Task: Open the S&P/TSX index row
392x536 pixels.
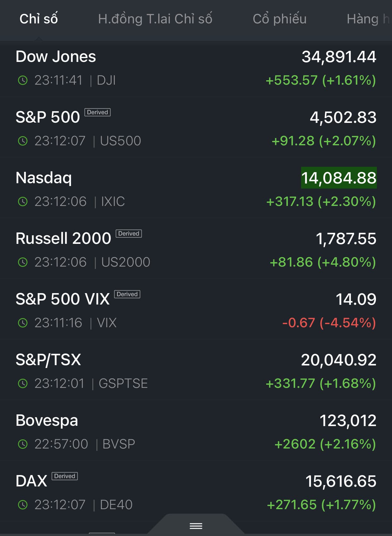Action: (x=48, y=360)
